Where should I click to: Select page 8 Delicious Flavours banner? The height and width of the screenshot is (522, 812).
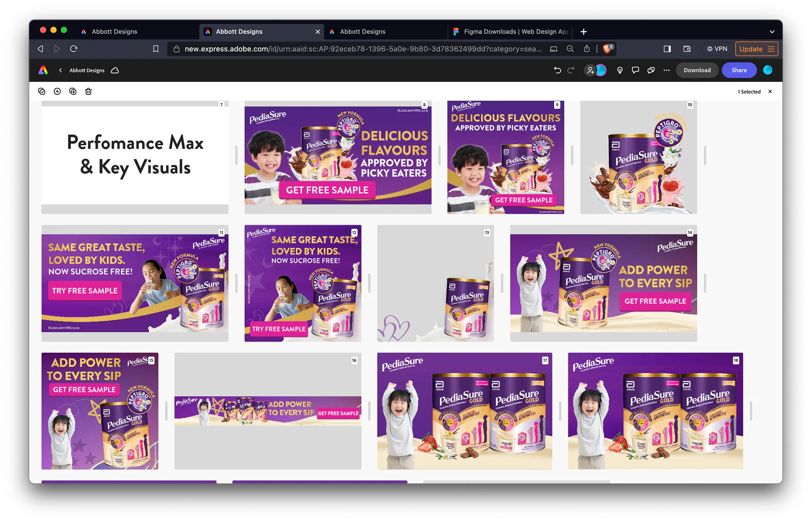[x=338, y=157]
